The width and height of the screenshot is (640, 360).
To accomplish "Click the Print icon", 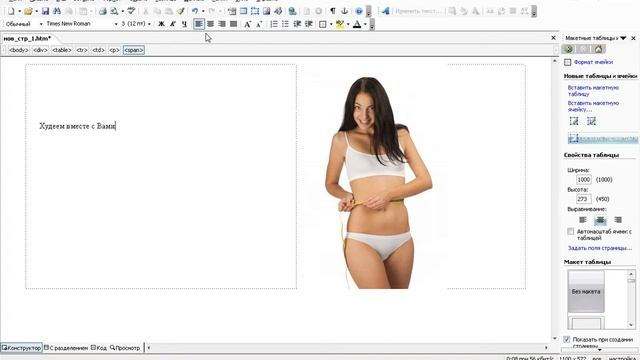I will click(103, 11).
